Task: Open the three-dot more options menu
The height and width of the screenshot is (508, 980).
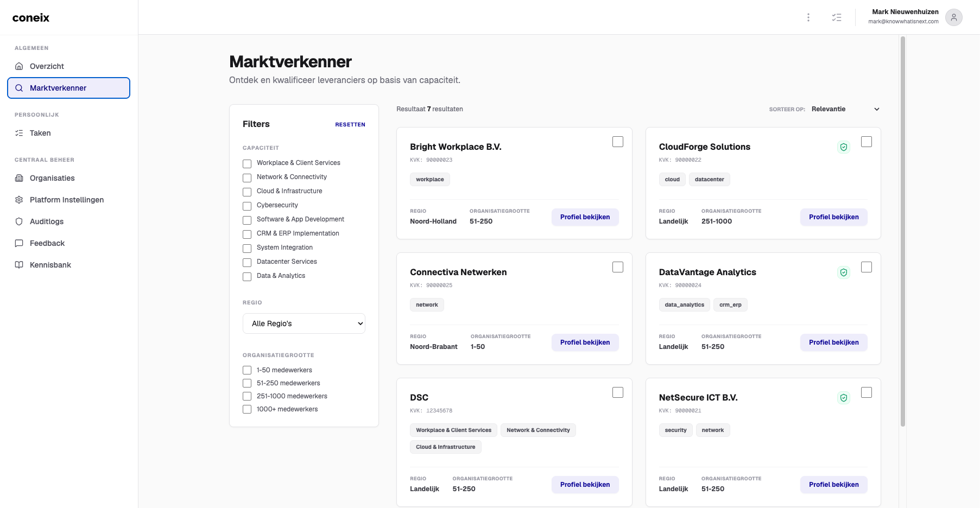Action: [x=808, y=17]
